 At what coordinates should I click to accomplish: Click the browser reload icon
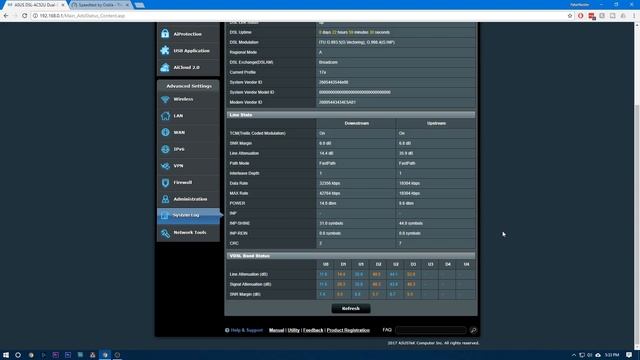click(24, 16)
